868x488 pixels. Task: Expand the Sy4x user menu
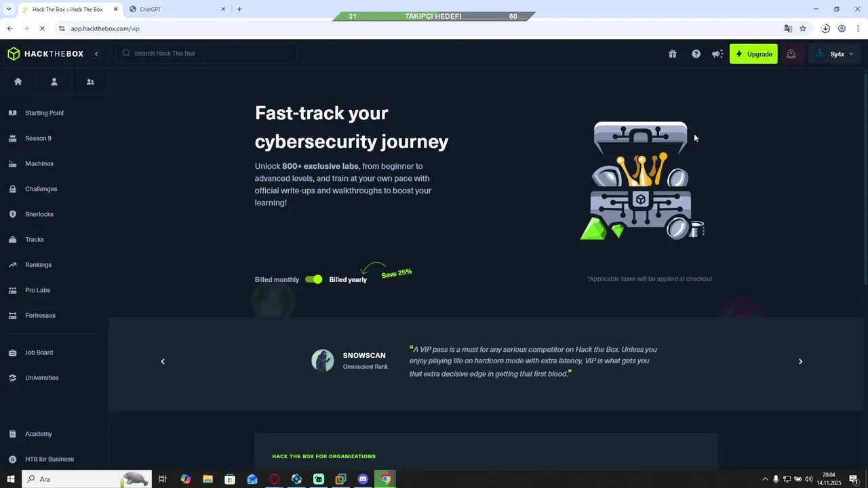click(835, 54)
